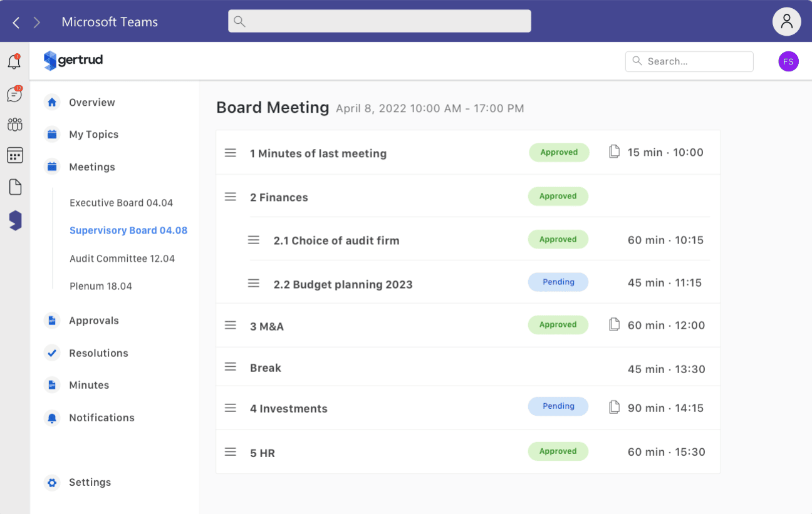
Task: Open Settings in the sidebar
Action: [90, 482]
